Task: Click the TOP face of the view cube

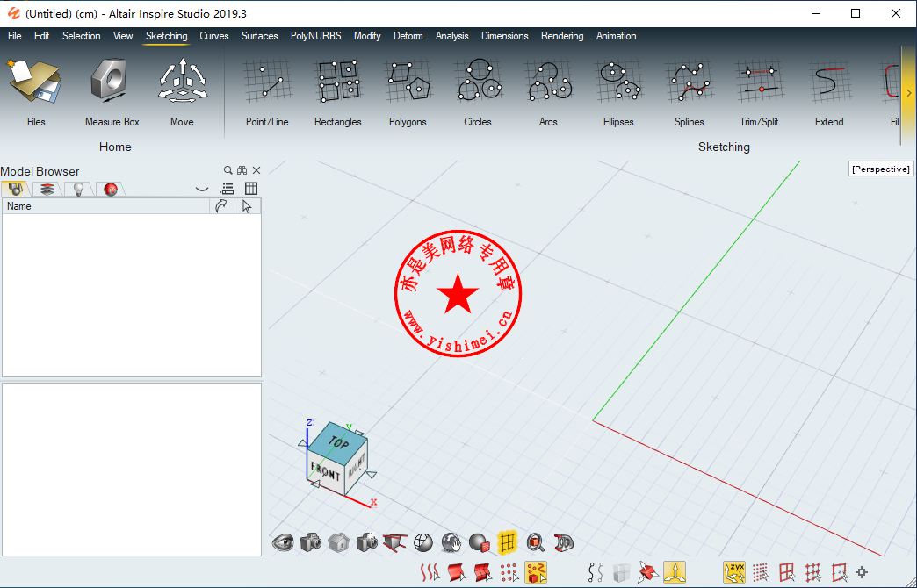Action: tap(338, 441)
